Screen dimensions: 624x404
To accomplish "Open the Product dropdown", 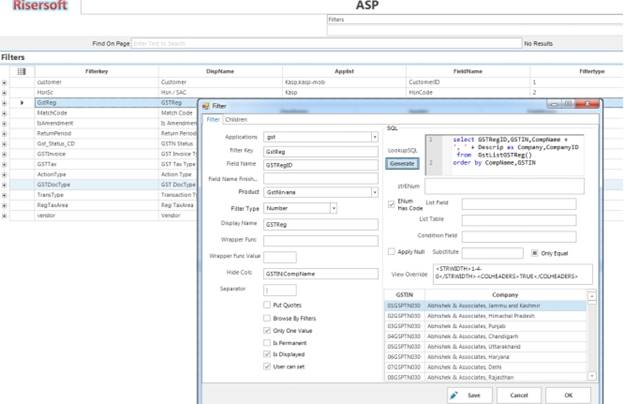I will click(374, 192).
